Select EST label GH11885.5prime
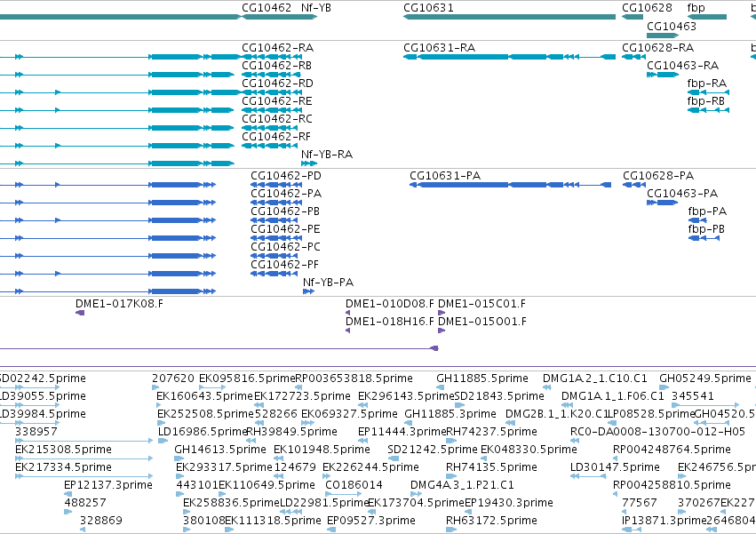This screenshot has height=534, width=756. click(x=482, y=379)
